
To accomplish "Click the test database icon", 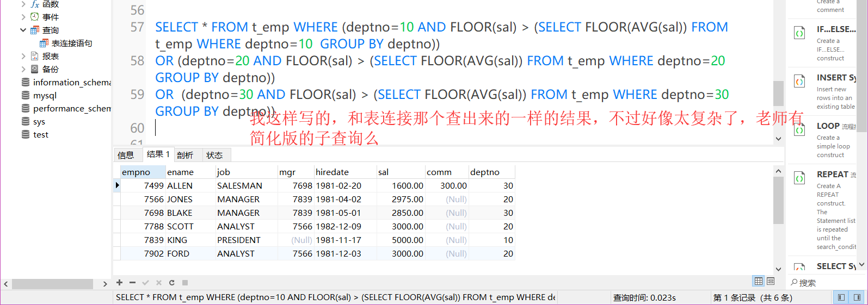I will tap(26, 134).
